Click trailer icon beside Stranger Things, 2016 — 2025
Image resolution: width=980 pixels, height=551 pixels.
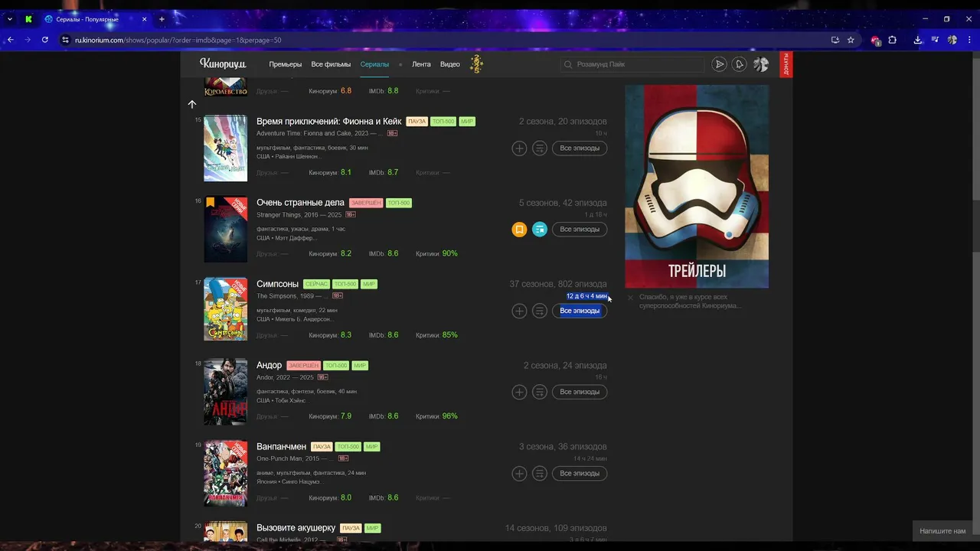point(351,215)
